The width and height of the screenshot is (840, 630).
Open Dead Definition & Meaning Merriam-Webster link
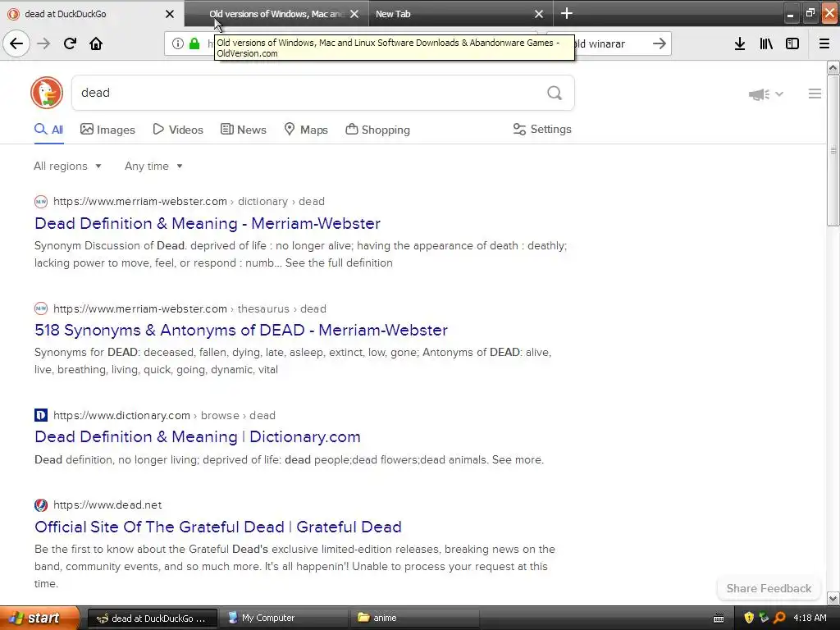pyautogui.click(x=208, y=223)
